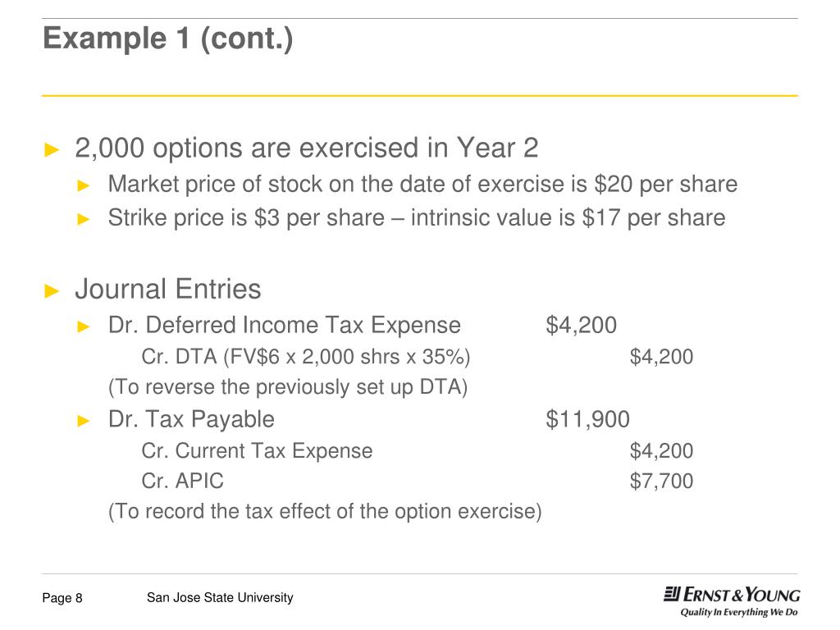This screenshot has width=840, height=630.
Task: Click the bullet arrow before Market price
Action: (x=84, y=186)
